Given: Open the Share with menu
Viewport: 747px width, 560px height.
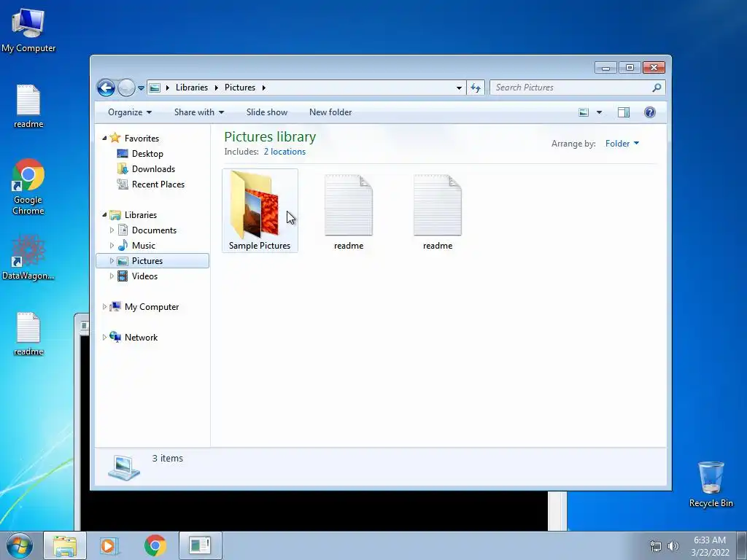Looking at the screenshot, I should (198, 112).
